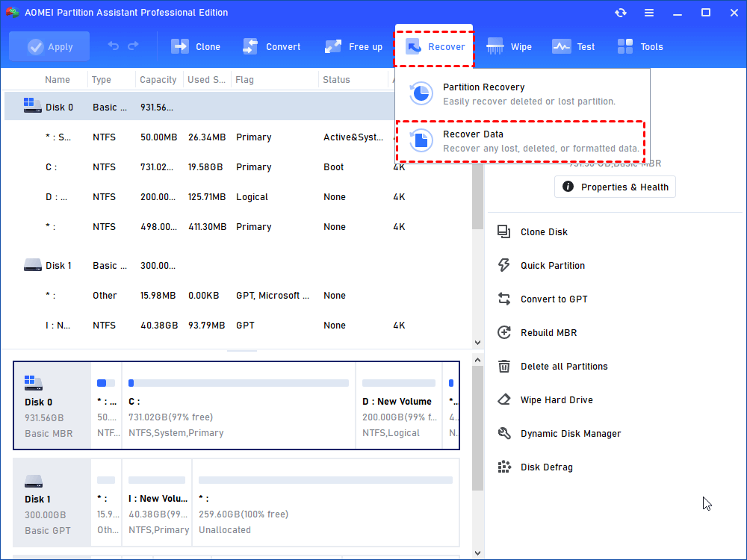Click the Disk 0 Windows drive icon
Screen dimensions: 747x560
32,105
